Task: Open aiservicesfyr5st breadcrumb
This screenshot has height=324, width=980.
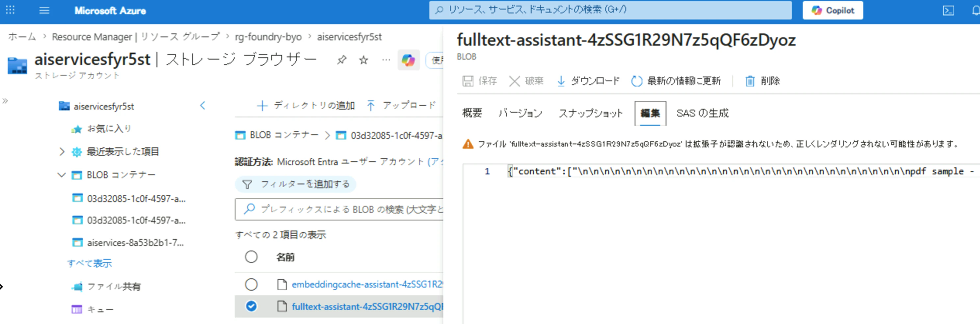Action: [x=349, y=37]
